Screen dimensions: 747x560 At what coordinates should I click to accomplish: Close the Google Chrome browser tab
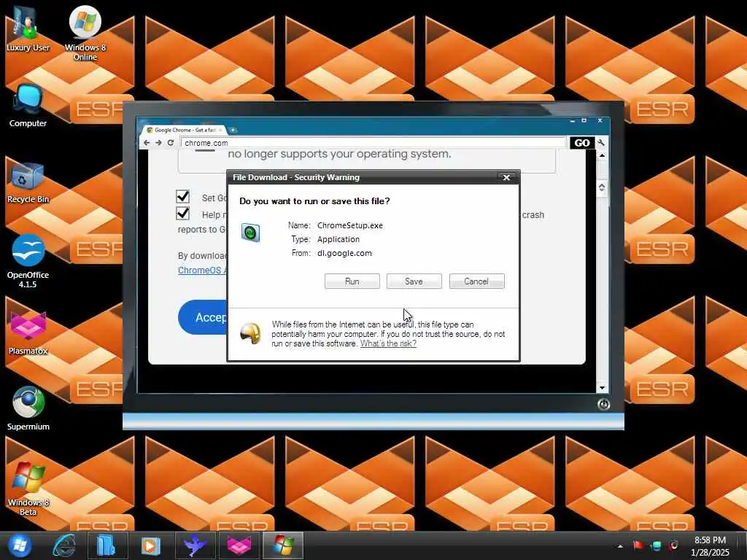pos(220,130)
